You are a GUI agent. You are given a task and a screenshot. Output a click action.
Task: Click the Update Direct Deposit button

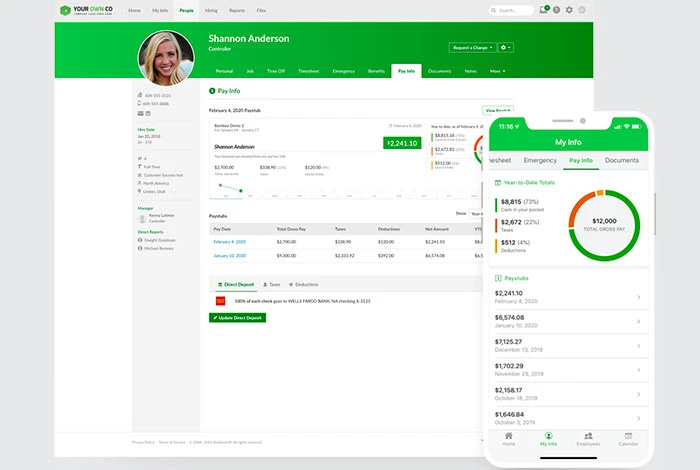tap(238, 318)
